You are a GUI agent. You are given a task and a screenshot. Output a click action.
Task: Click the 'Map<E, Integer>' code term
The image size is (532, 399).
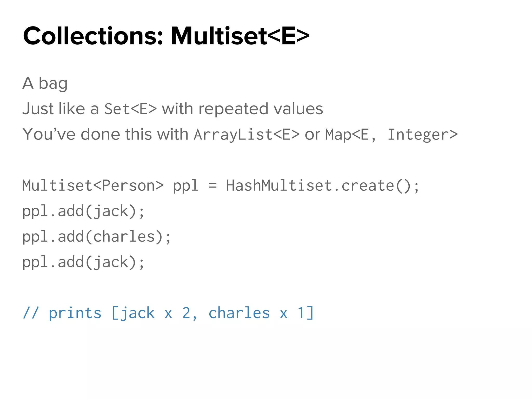pos(391,135)
